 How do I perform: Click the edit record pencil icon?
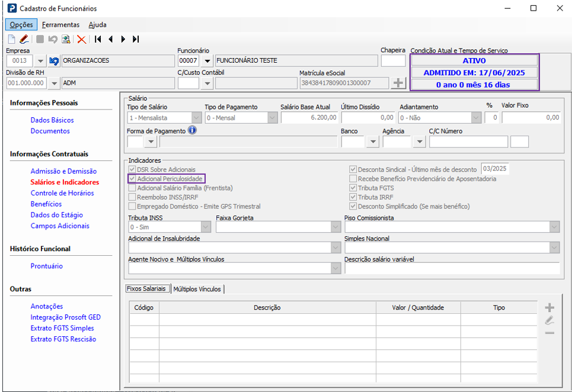(24, 39)
